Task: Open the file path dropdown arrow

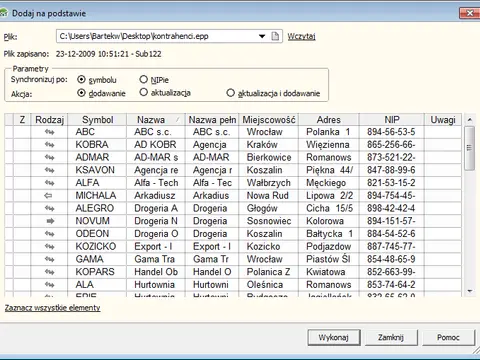Action: click(x=262, y=36)
